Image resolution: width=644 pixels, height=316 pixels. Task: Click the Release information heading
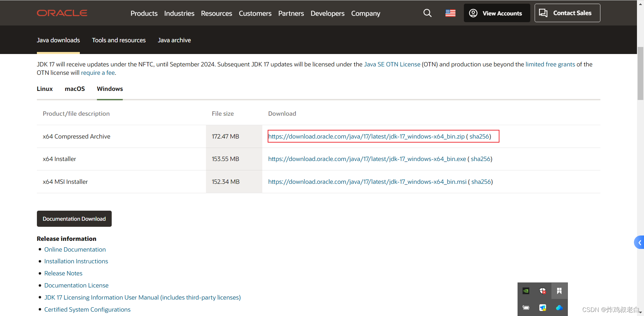66,239
